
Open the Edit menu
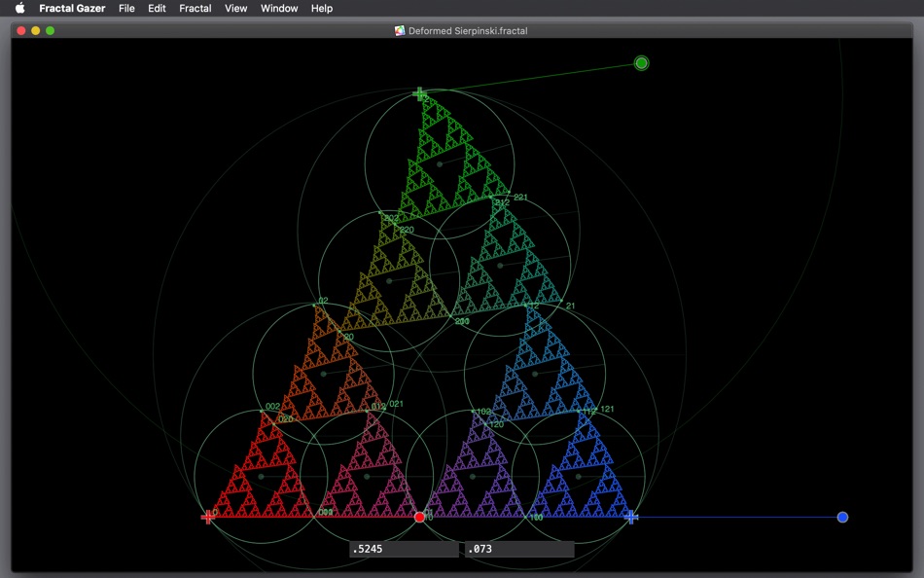click(157, 8)
